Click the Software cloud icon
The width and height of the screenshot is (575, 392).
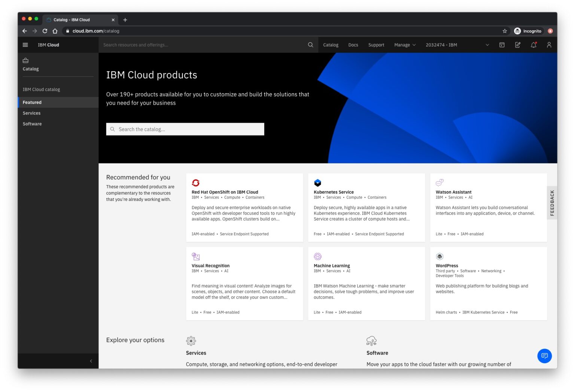tap(371, 341)
